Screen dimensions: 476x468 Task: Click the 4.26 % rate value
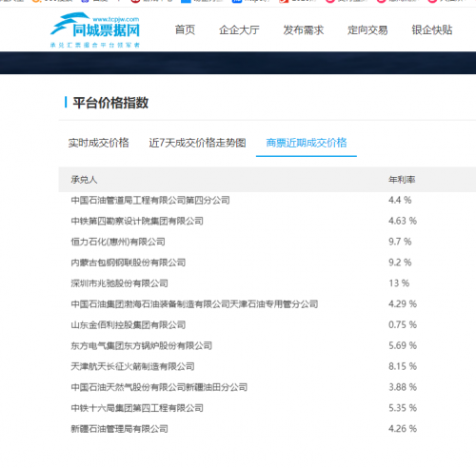[403, 429]
